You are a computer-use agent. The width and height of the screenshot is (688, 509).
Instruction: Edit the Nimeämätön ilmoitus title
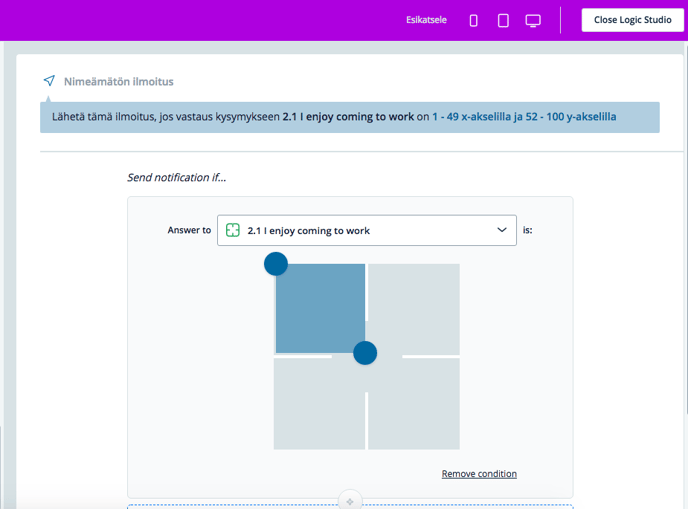coord(118,82)
